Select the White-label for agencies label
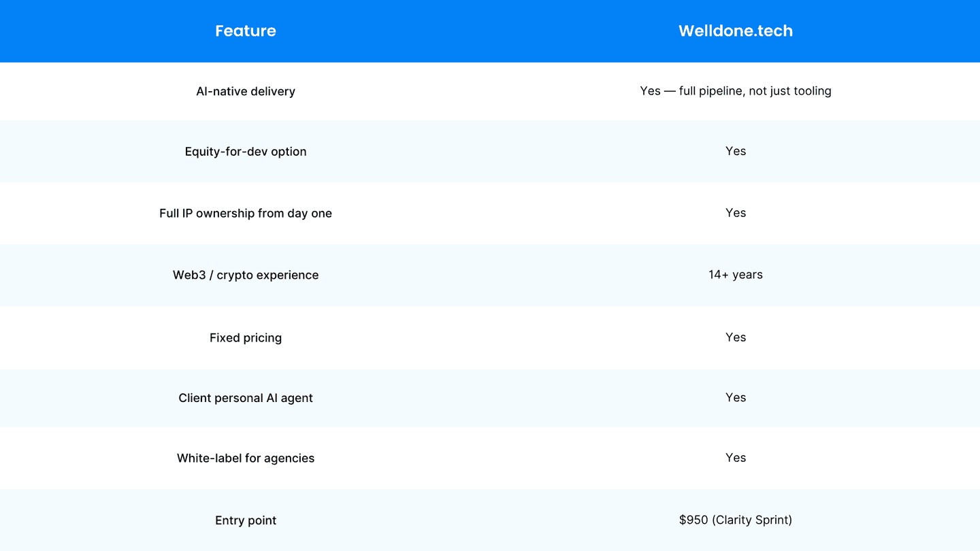980x551 pixels. [x=246, y=458]
